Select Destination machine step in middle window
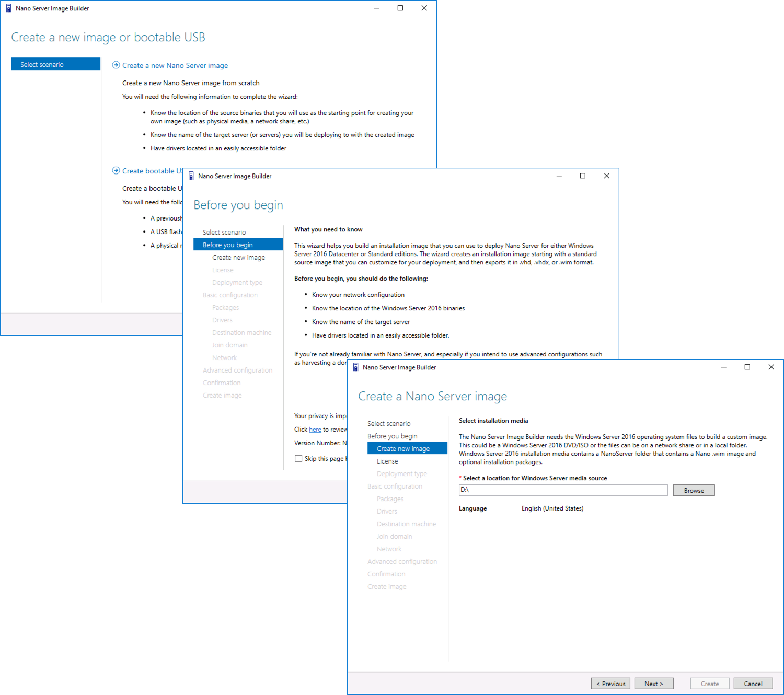The image size is (784, 695). [241, 333]
